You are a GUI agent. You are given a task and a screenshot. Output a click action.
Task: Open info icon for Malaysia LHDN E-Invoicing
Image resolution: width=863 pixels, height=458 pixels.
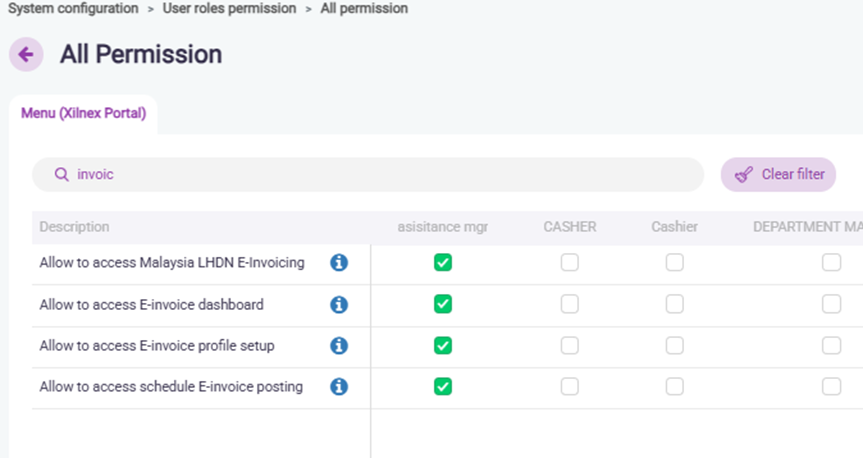click(x=339, y=263)
